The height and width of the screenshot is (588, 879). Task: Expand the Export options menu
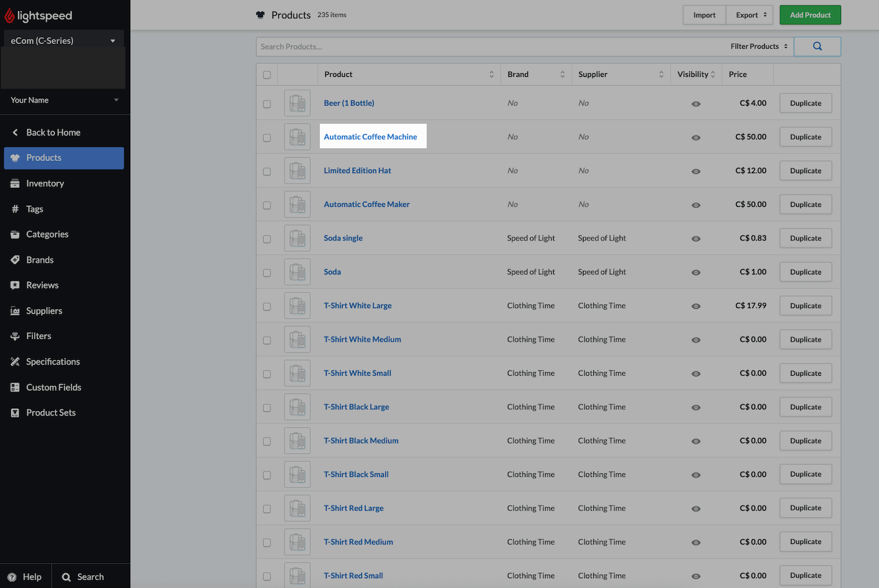[749, 15]
